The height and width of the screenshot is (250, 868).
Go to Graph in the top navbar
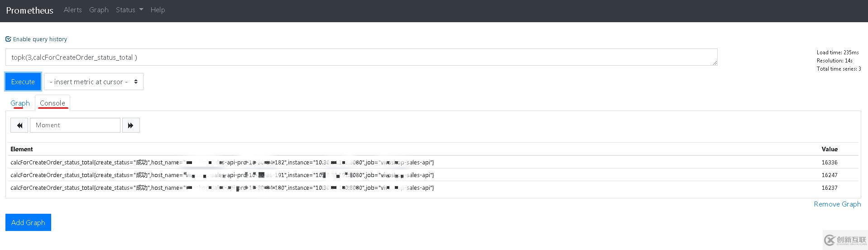(x=99, y=10)
